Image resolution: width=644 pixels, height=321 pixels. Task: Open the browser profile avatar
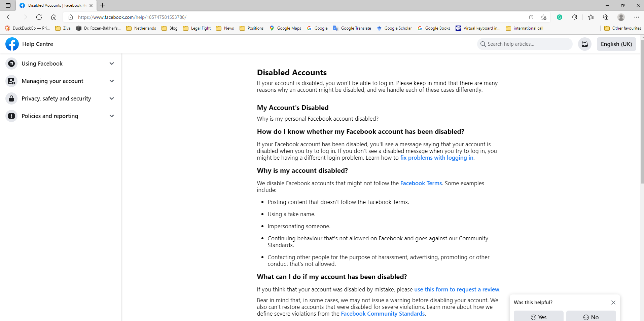coord(621,17)
